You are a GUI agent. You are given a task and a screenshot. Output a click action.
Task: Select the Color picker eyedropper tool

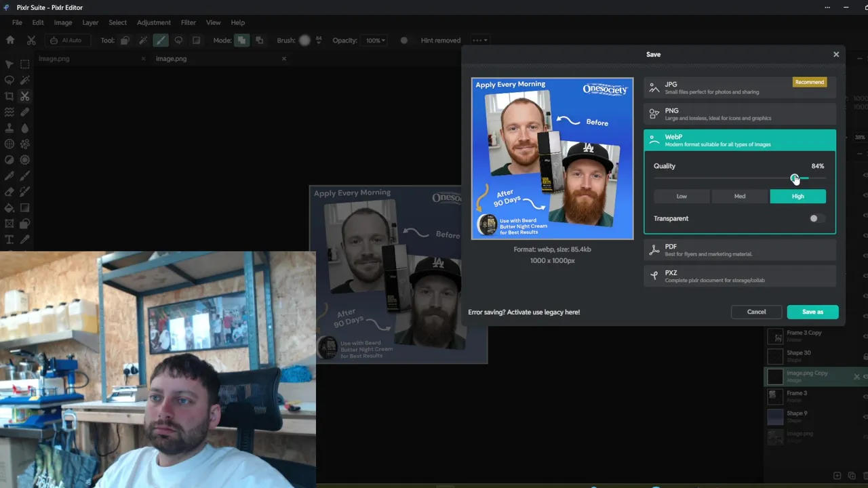24,240
